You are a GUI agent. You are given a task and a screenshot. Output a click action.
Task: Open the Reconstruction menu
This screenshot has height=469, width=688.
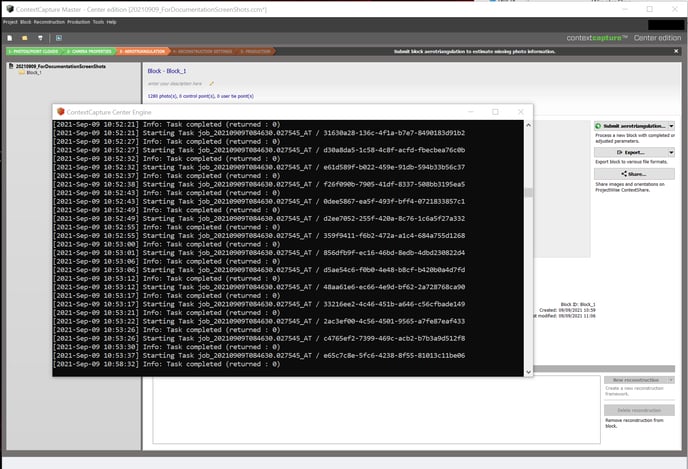click(49, 22)
